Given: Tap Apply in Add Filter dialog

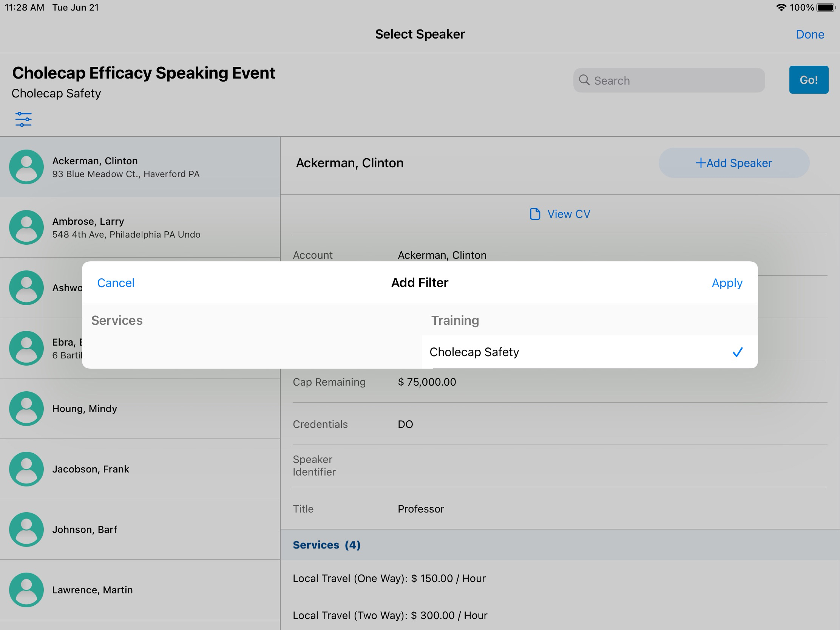Looking at the screenshot, I should tap(726, 283).
